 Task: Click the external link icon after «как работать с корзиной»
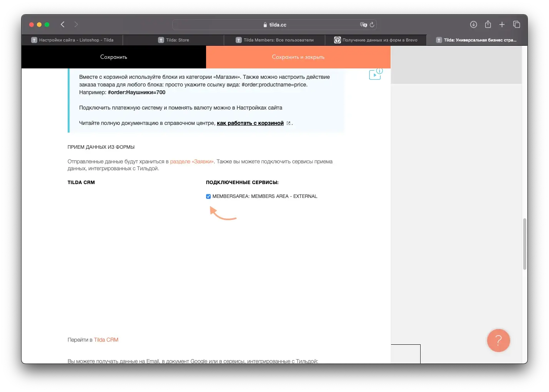pyautogui.click(x=288, y=123)
